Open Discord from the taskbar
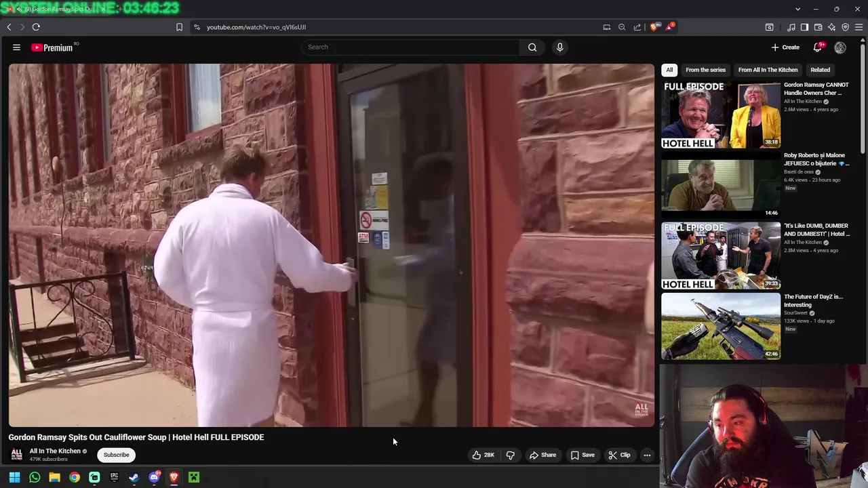 point(154,477)
